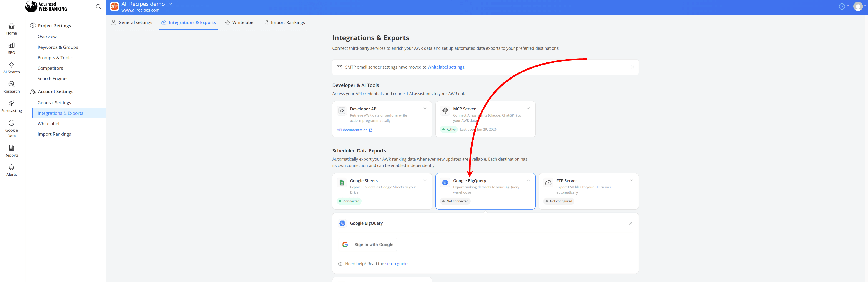
Task: Click the Active status badge
Action: pos(449,130)
